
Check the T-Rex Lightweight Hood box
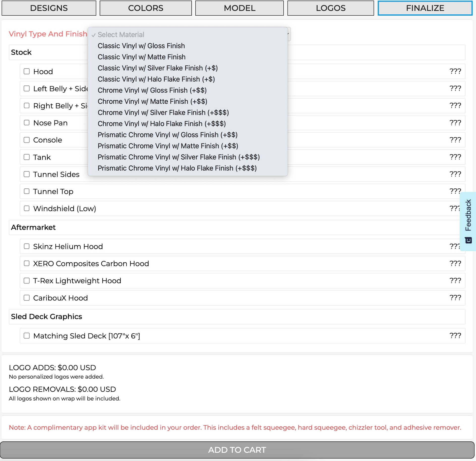point(27,281)
